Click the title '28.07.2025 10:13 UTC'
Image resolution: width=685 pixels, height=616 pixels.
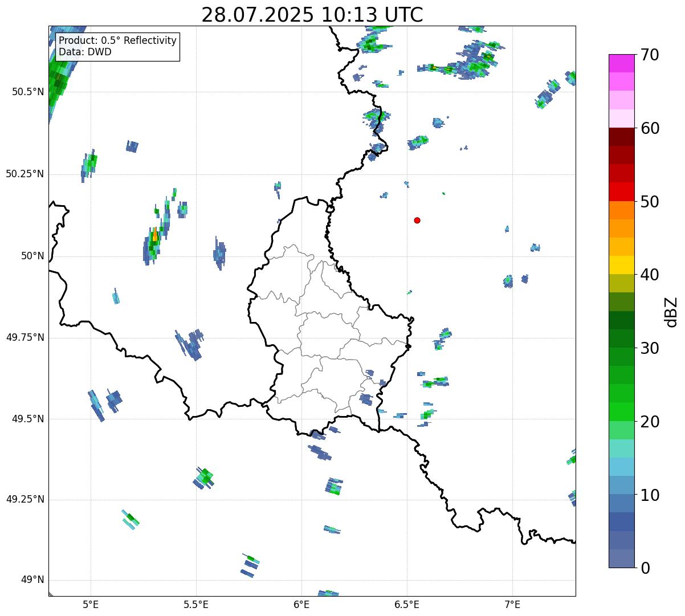(x=312, y=15)
